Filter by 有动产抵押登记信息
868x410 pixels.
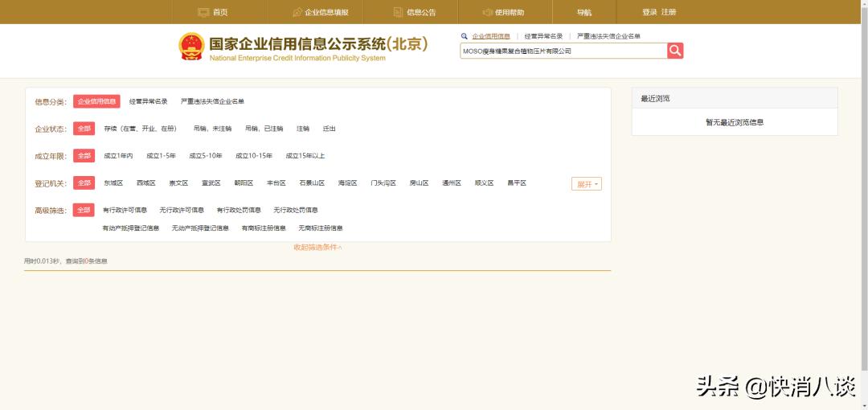[131, 228]
